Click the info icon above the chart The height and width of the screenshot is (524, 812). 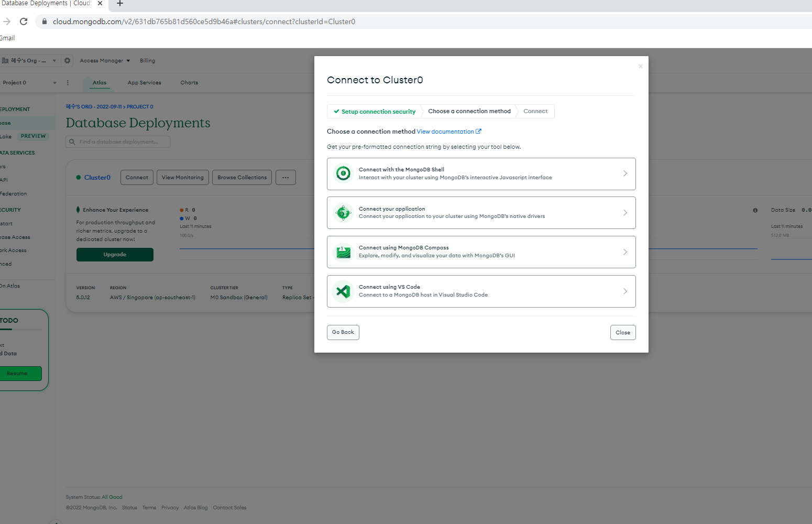(x=755, y=210)
